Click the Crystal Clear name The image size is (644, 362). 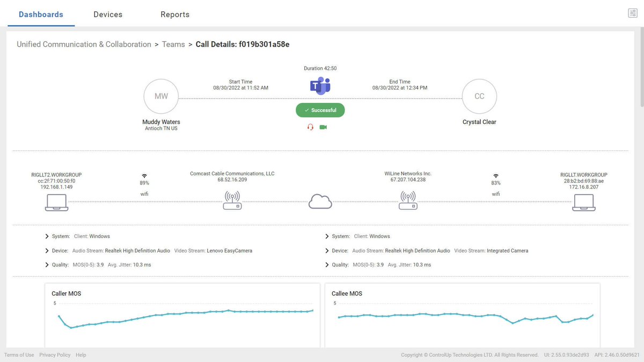point(479,122)
